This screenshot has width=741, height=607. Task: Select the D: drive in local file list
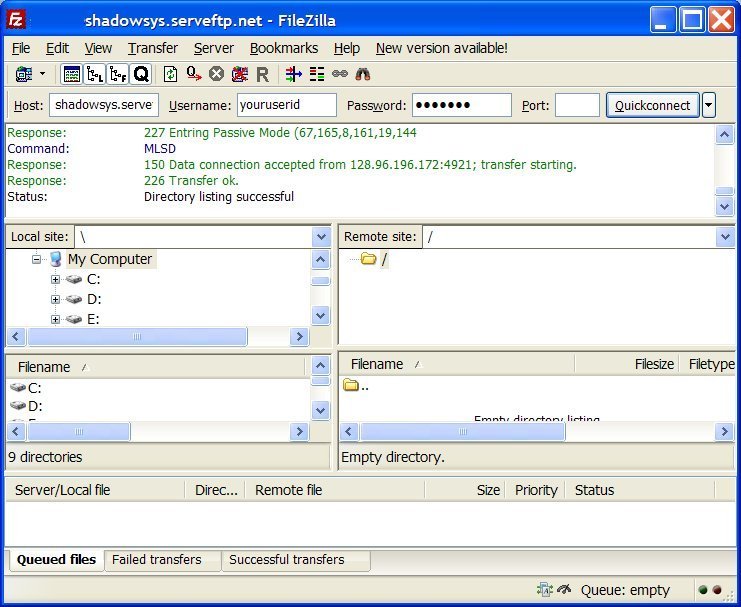tap(26, 406)
